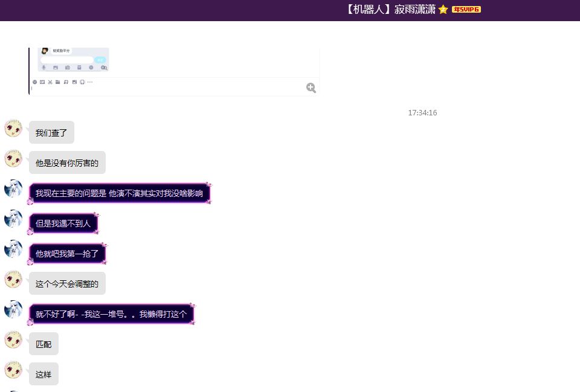The height and width of the screenshot is (392, 580).
Task: Click the yellow star icon beside the title
Action: pyautogui.click(x=443, y=9)
